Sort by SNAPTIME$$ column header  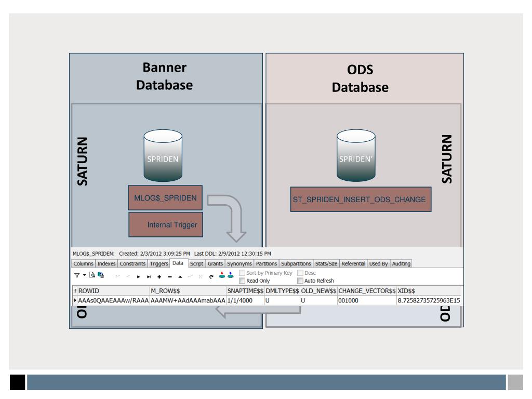[x=245, y=291]
